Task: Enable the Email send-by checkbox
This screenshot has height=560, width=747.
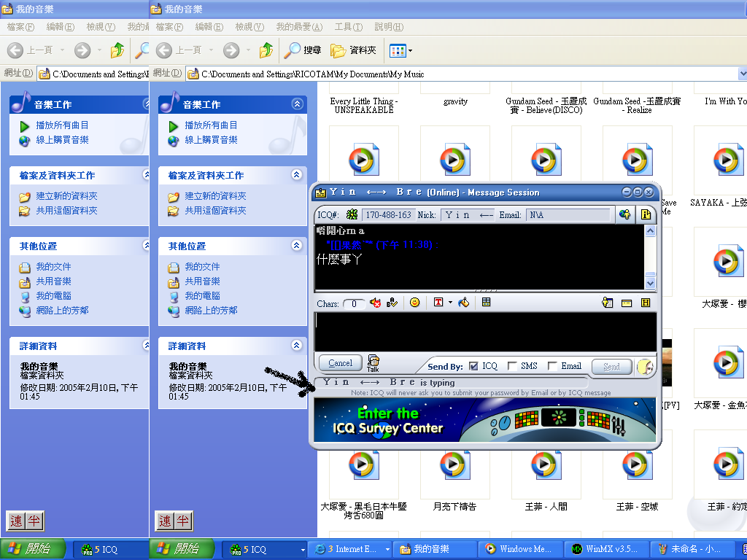Action: tap(552, 366)
